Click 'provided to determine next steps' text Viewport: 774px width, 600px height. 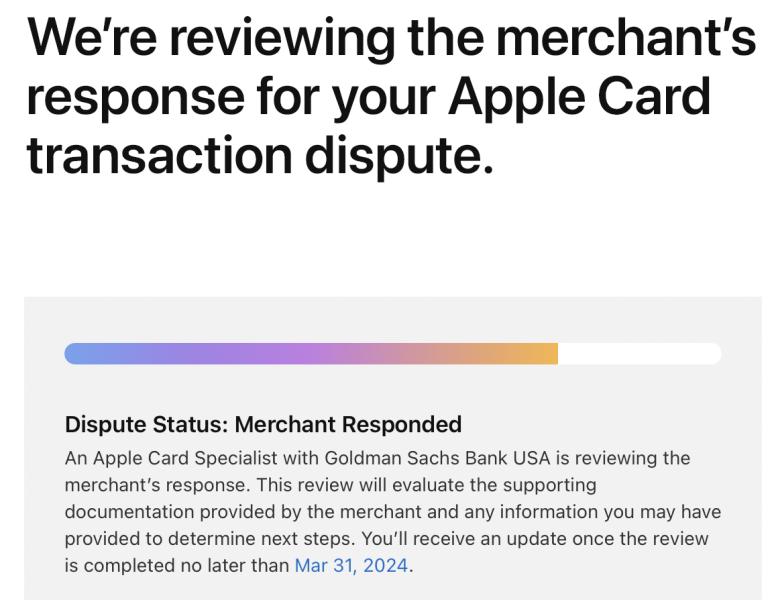[x=208, y=539]
